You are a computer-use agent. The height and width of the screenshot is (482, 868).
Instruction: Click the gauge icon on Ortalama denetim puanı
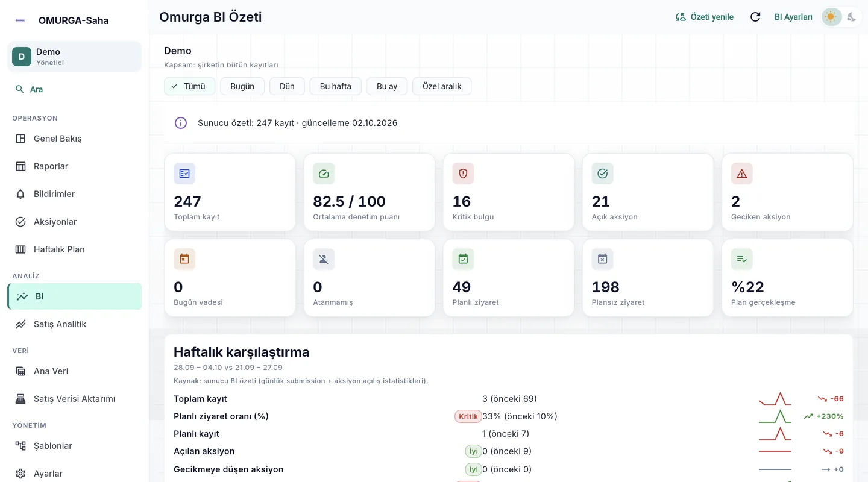pos(324,174)
